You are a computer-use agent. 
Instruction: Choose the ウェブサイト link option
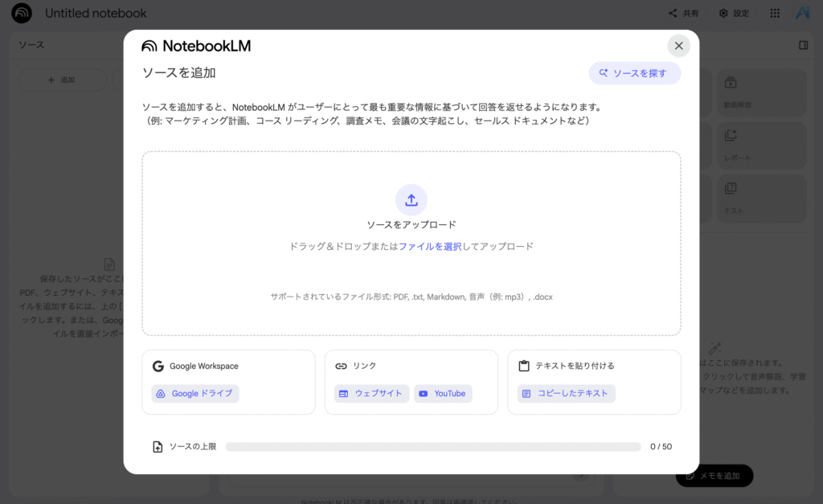coord(371,394)
